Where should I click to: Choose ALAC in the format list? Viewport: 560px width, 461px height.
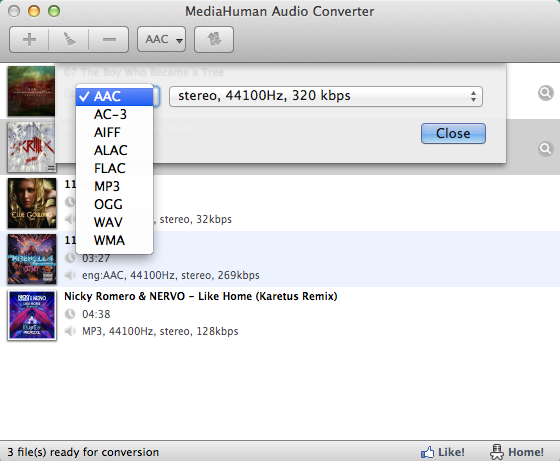pos(115,150)
